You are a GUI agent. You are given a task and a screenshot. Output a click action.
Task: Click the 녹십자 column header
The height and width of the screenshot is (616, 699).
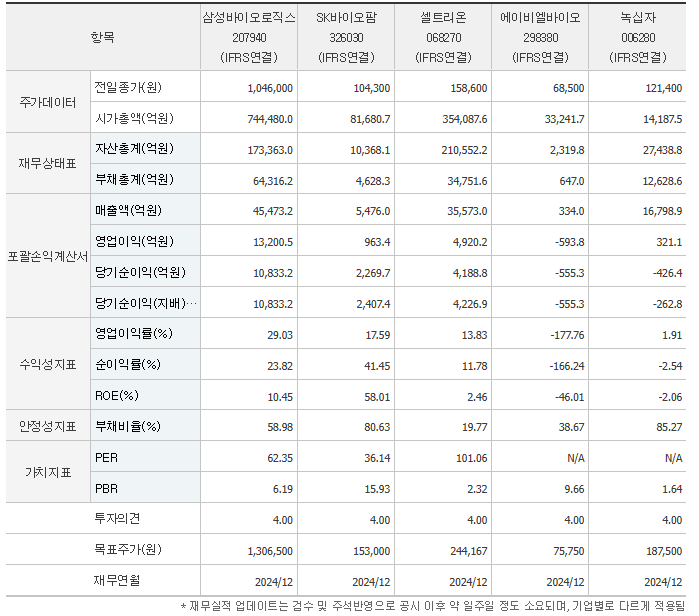[638, 37]
